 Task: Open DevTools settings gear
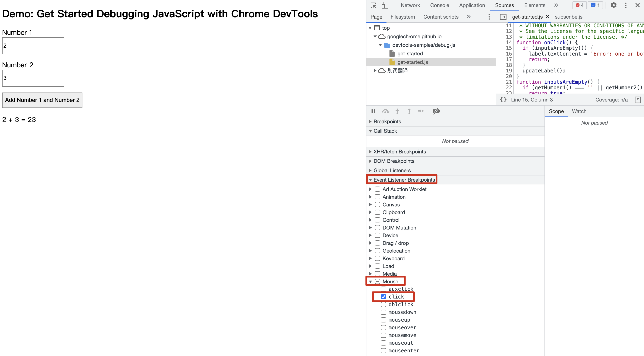pyautogui.click(x=613, y=5)
